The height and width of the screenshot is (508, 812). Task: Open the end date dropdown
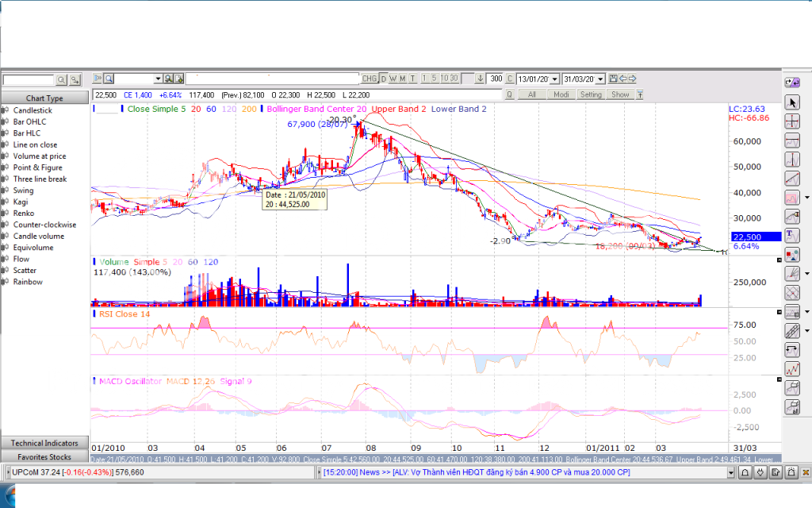[x=600, y=79]
